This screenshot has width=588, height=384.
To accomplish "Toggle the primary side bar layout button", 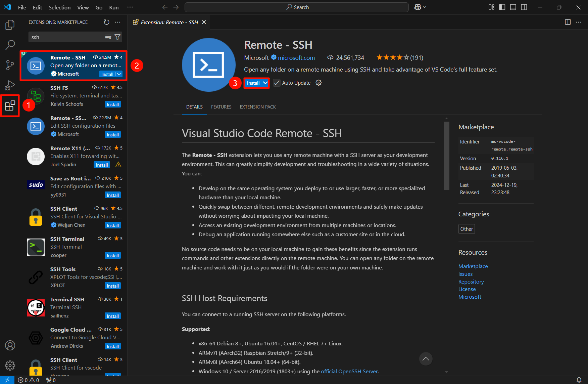I will click(x=502, y=7).
